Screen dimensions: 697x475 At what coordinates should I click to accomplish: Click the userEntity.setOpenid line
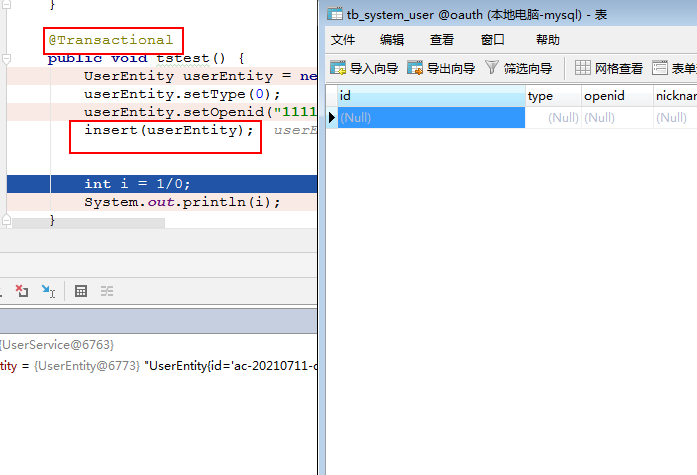200,112
